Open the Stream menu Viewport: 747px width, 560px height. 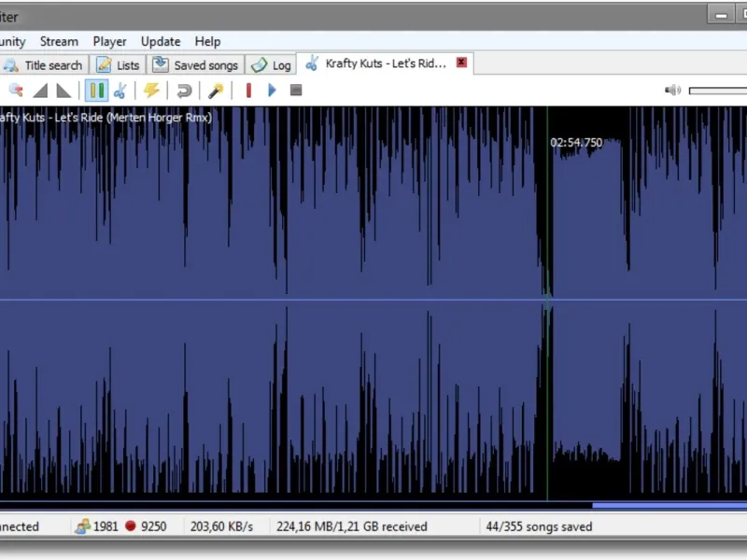(x=59, y=41)
